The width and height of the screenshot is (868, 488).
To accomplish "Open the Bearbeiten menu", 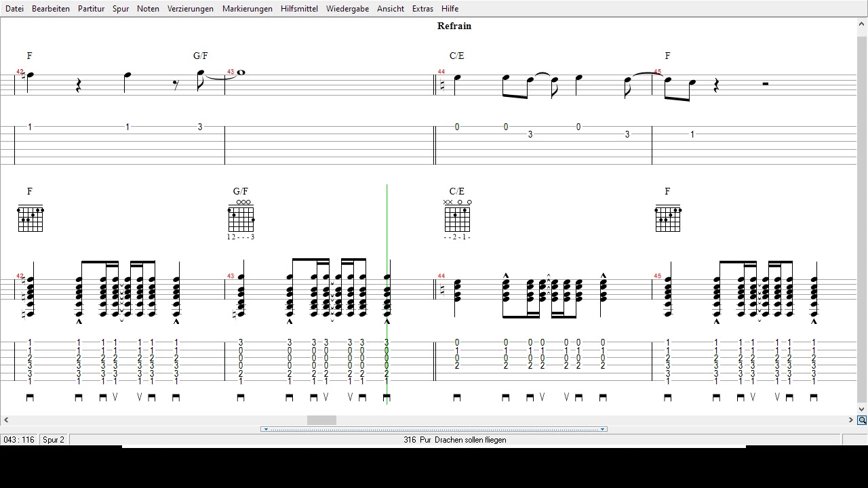I will [x=51, y=9].
